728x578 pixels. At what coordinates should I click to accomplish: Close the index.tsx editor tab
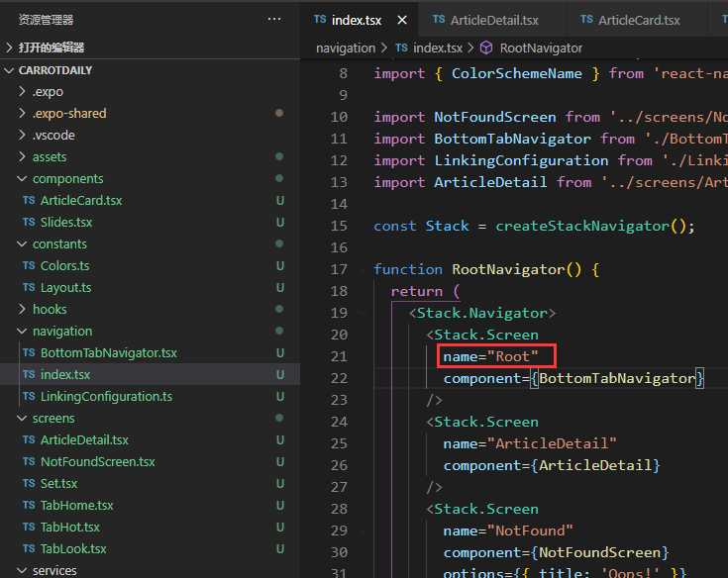pos(402,20)
